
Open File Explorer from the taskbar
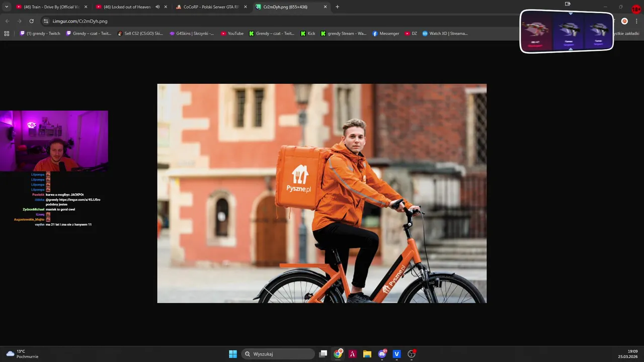(x=367, y=354)
